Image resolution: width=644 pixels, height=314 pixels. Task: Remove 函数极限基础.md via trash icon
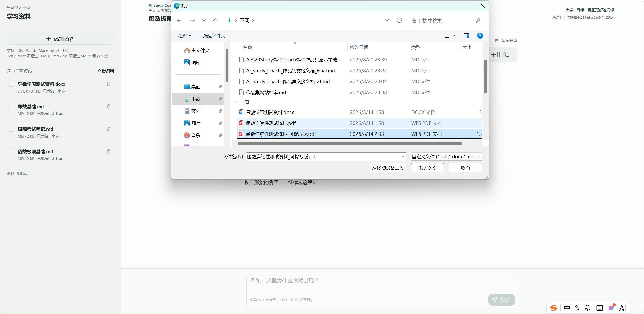tap(109, 151)
